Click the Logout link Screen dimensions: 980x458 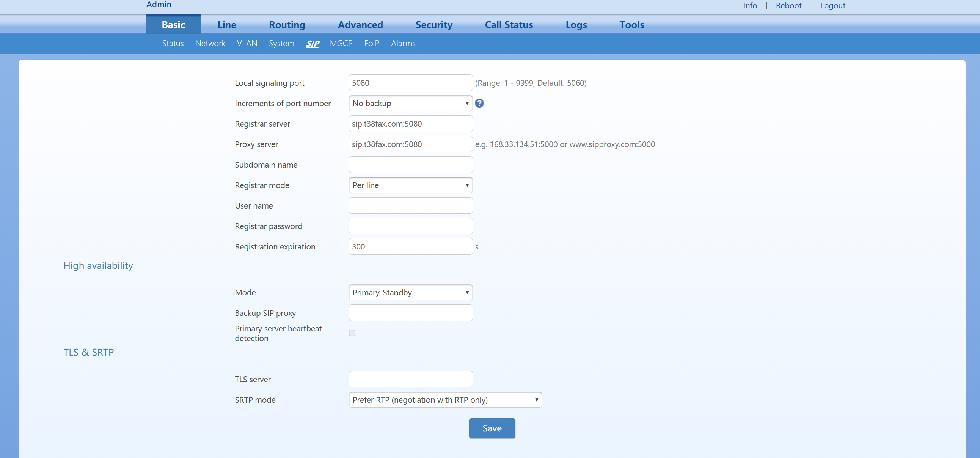832,5
